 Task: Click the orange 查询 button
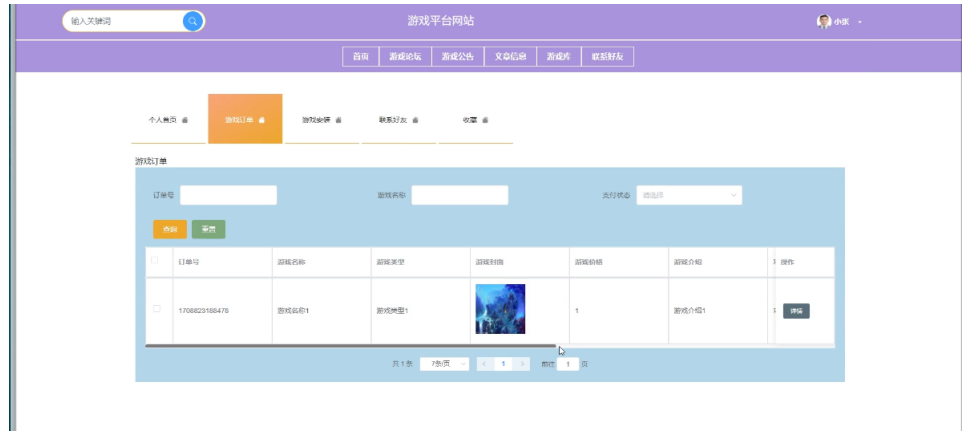click(x=170, y=229)
